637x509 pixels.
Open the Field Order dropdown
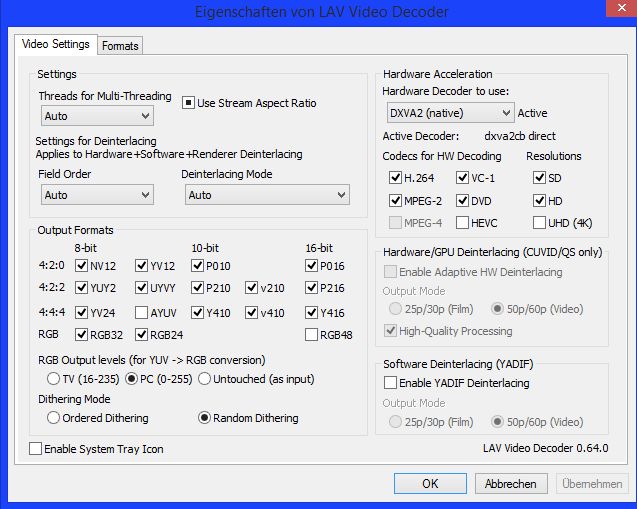click(97, 195)
